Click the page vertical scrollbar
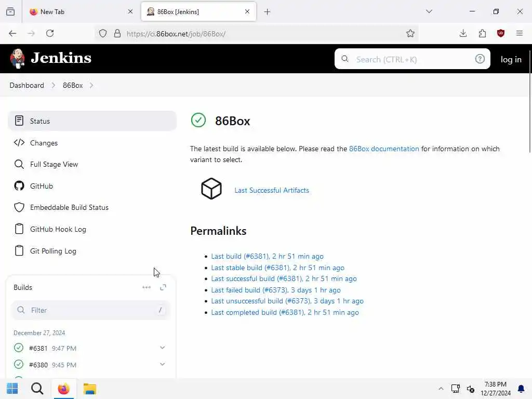The height and width of the screenshot is (399, 532). coord(529,102)
